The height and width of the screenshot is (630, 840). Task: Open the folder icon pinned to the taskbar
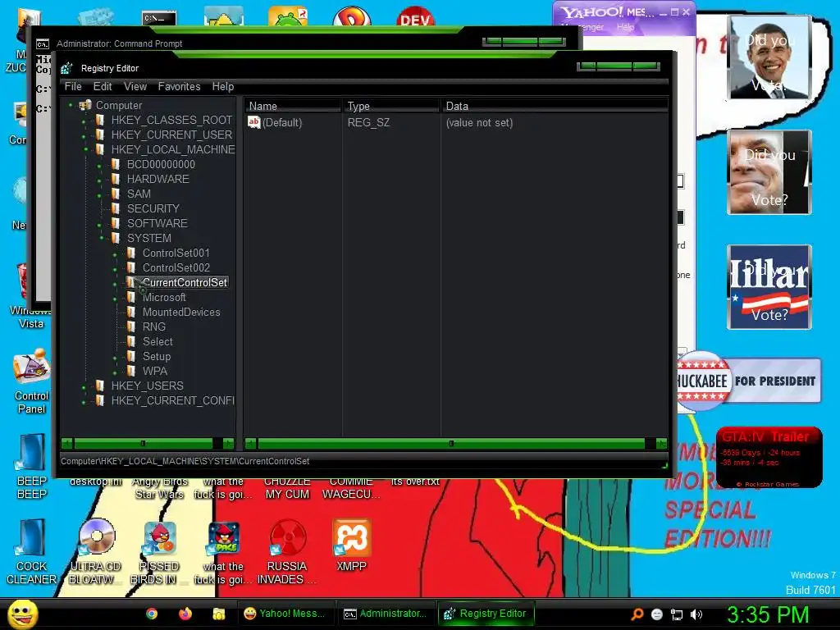point(218,614)
